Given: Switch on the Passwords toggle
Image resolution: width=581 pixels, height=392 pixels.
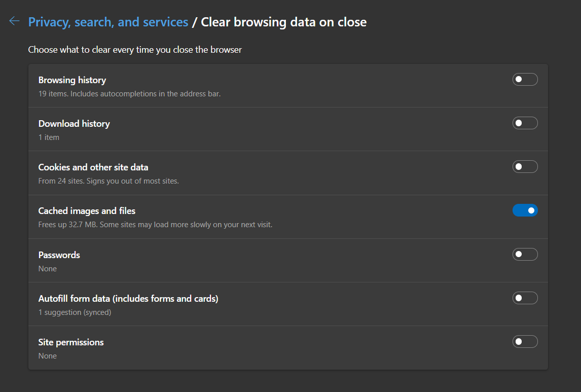Looking at the screenshot, I should (525, 255).
